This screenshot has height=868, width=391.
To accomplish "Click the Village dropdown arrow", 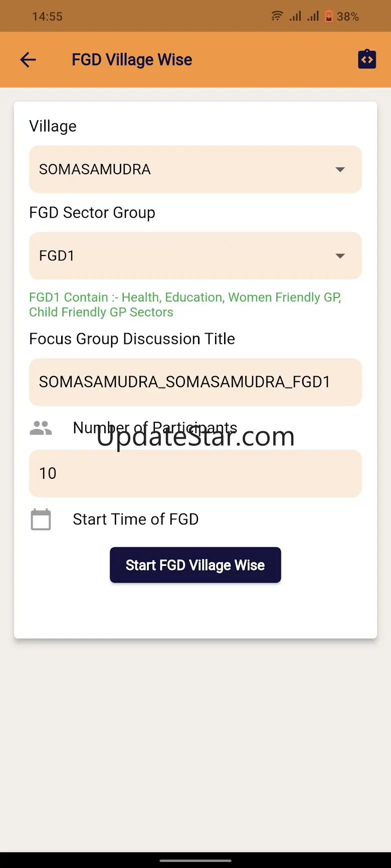I will [x=340, y=170].
